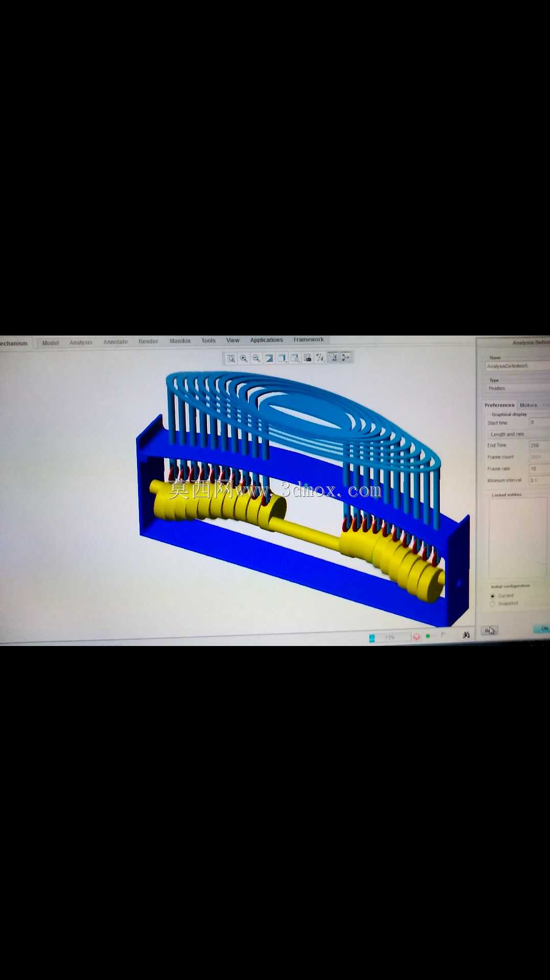Open the Type dropdown showing Position
The image size is (550, 980).
tap(517, 388)
